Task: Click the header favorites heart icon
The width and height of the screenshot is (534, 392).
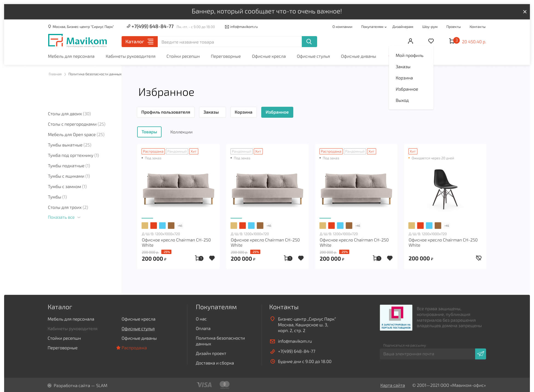Action: [x=431, y=41]
